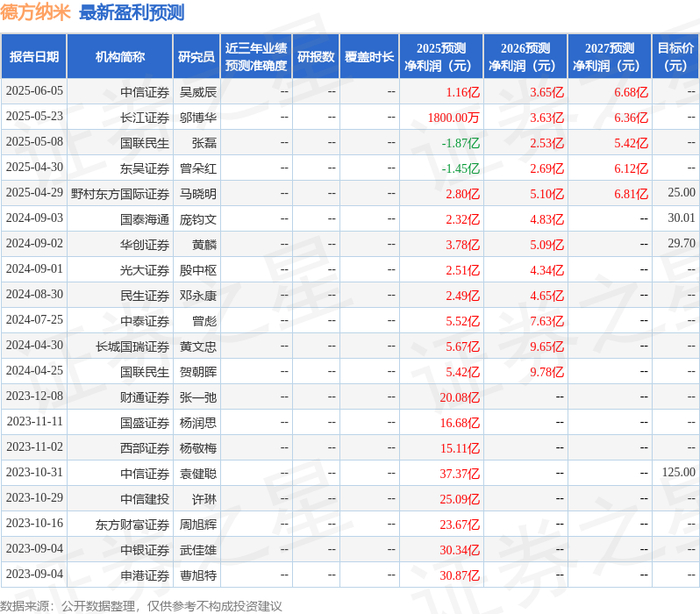The height and width of the screenshot is (614, 700).
Task: Click the 15.11亿 forecast value
Action: [x=460, y=449]
